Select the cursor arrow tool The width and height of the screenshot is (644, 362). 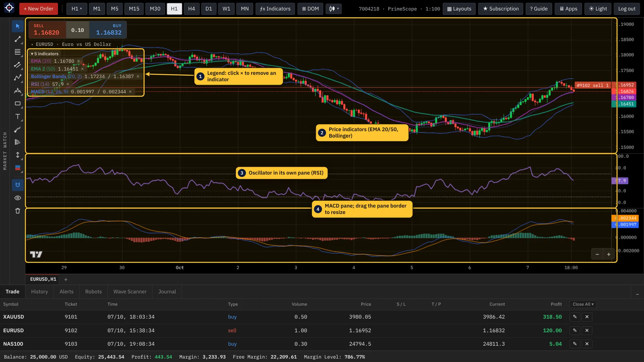click(x=18, y=26)
